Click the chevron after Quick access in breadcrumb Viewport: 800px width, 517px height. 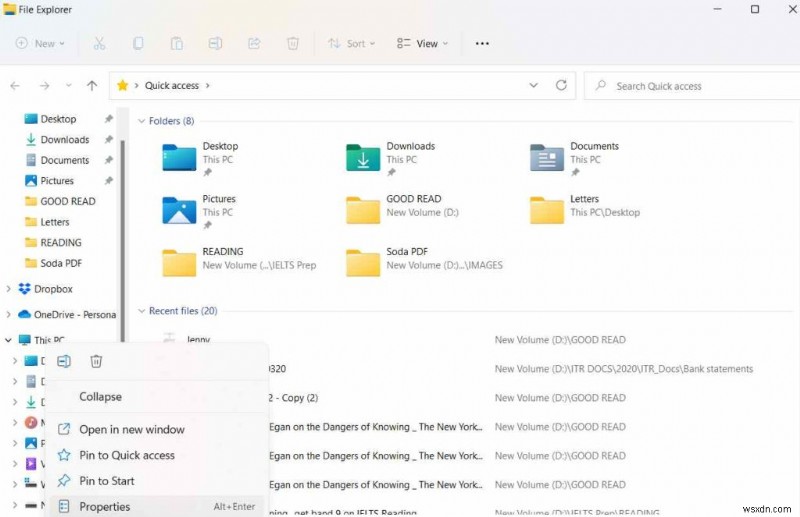[x=208, y=86]
